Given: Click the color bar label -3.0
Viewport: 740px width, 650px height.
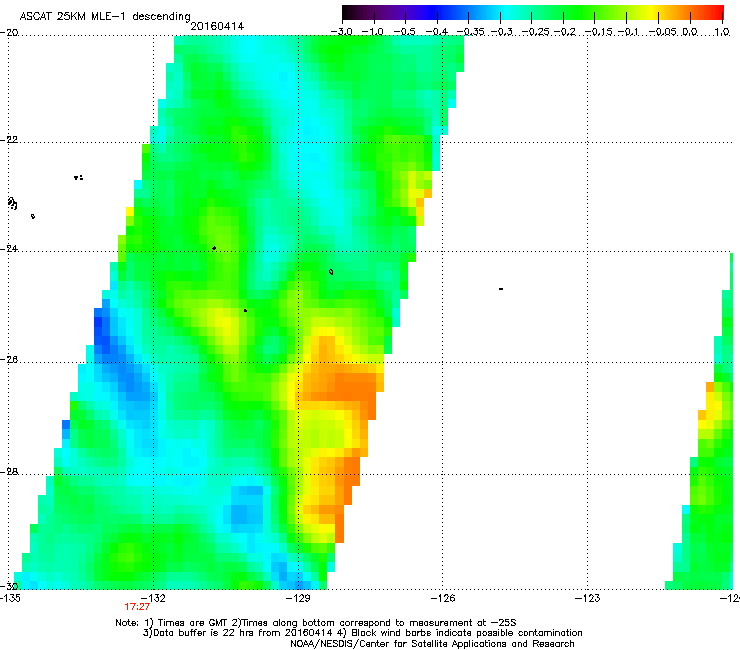Looking at the screenshot, I should point(342,32).
